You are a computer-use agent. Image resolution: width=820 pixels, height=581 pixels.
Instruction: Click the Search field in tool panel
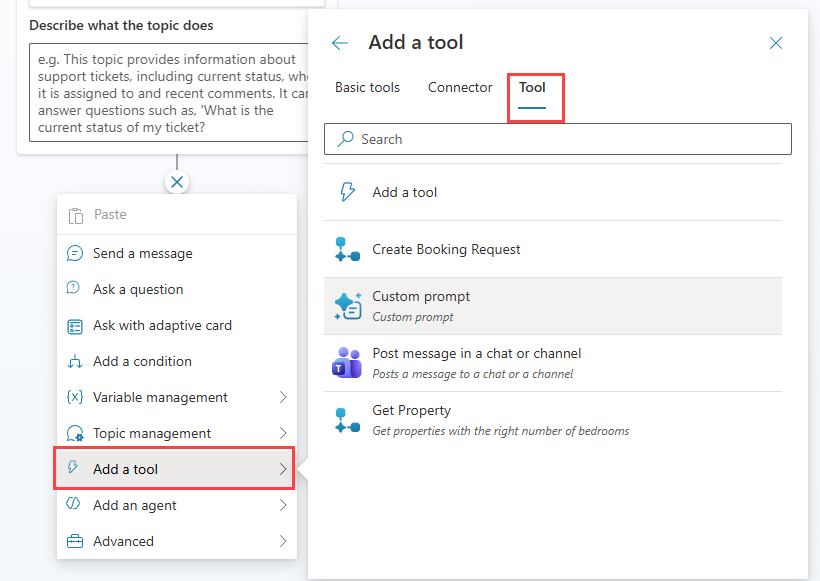[x=557, y=139]
